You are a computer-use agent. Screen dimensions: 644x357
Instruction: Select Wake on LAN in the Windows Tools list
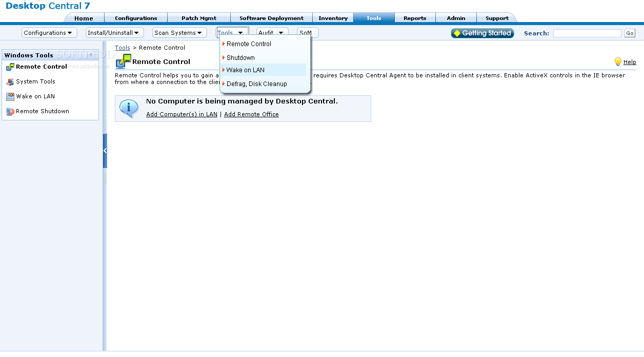click(x=35, y=96)
